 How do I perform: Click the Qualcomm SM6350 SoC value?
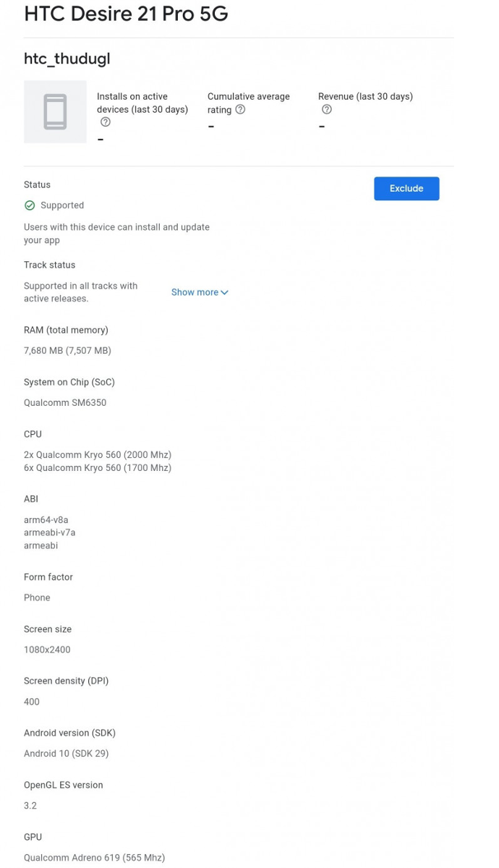(65, 403)
